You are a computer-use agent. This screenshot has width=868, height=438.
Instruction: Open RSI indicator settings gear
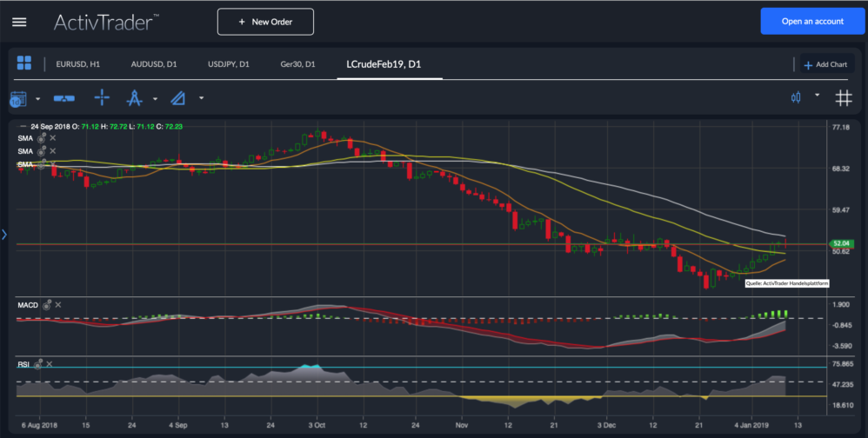click(38, 364)
